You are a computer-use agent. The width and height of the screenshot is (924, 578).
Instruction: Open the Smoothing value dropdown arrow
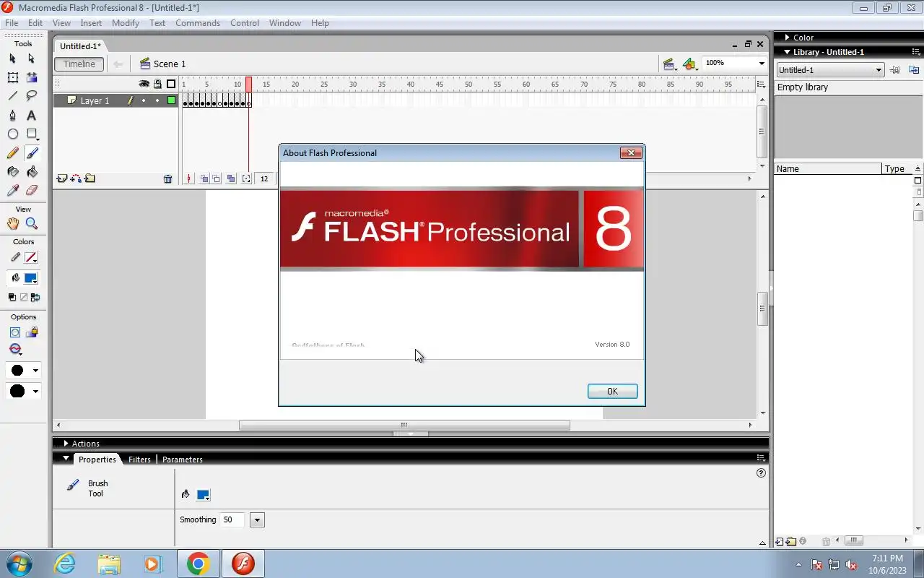click(x=258, y=519)
